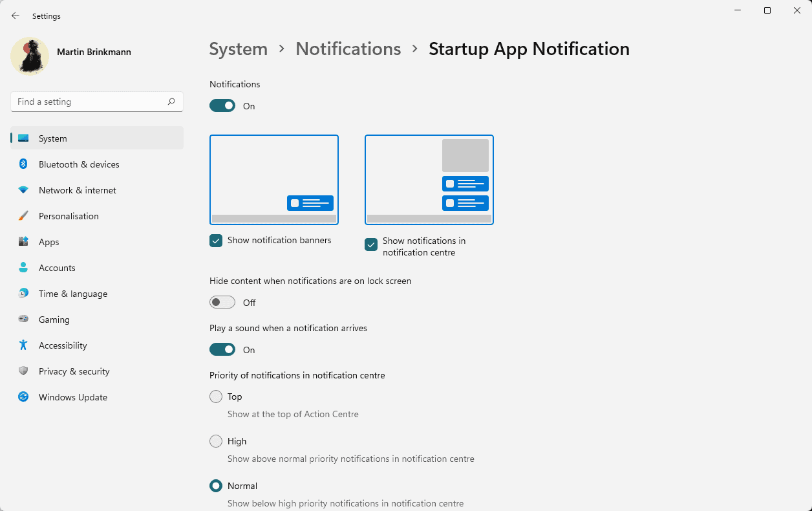Choose High priority for notifications
This screenshot has width=812, height=511.
pos(216,441)
